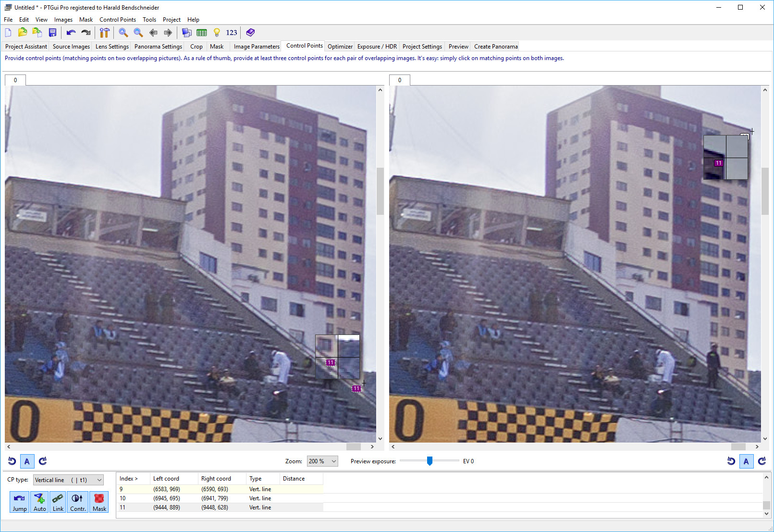Click the 123 numbering toolbar icon
The height and width of the screenshot is (532, 774).
[232, 33]
